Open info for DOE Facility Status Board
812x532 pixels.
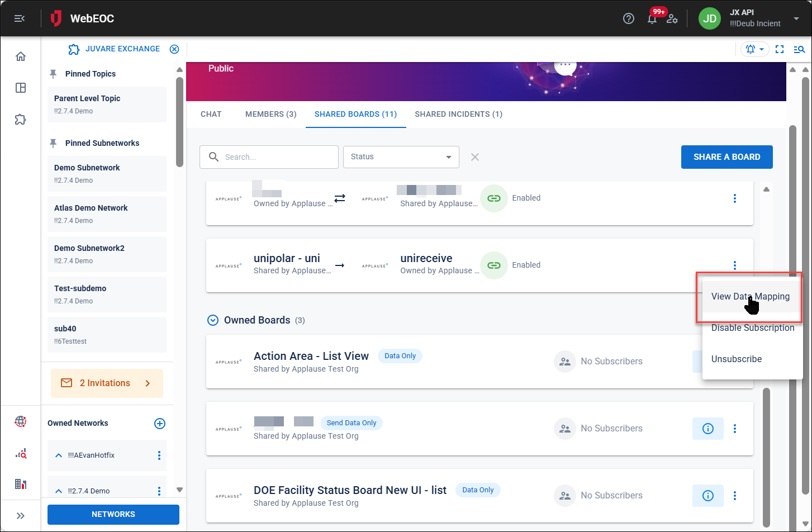coord(708,496)
